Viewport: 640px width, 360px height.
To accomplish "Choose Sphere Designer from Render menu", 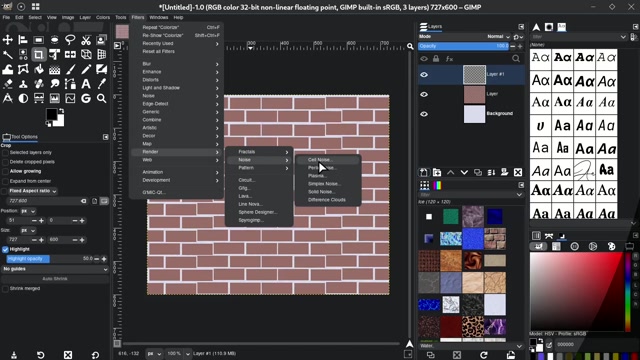I will coord(259,212).
